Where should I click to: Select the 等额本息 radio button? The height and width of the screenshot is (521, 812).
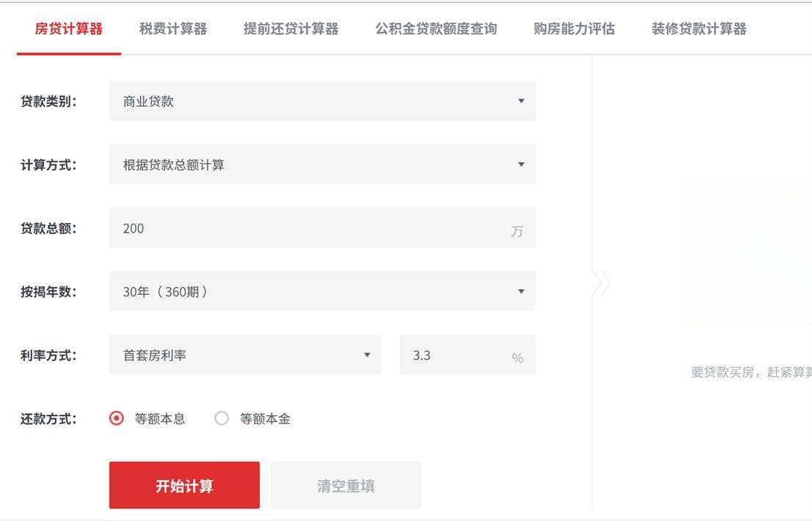[117, 418]
